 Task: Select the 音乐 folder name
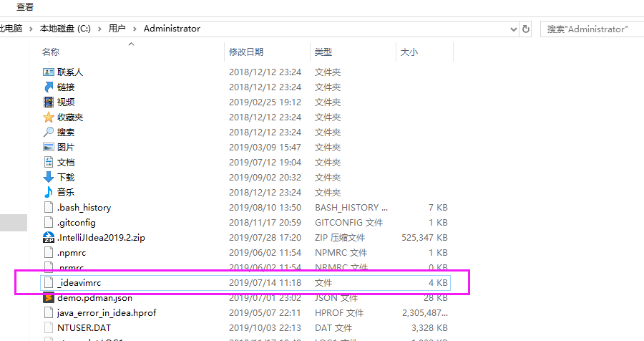tap(66, 192)
